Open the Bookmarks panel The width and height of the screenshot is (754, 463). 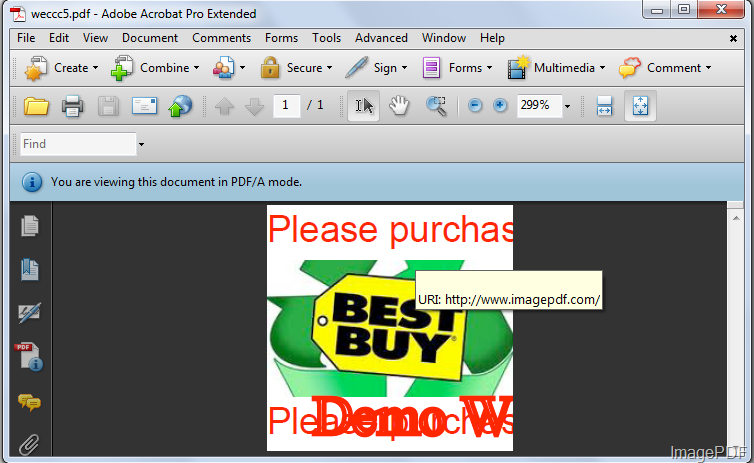coord(30,269)
